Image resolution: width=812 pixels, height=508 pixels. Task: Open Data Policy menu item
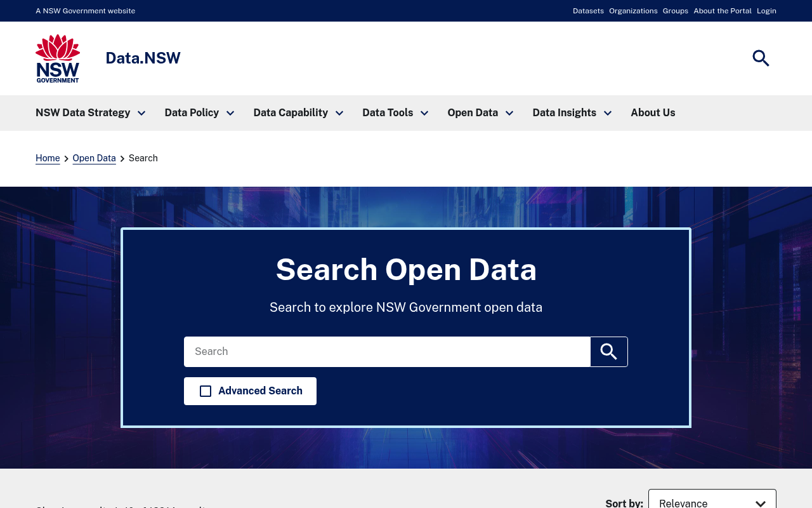[x=192, y=112]
